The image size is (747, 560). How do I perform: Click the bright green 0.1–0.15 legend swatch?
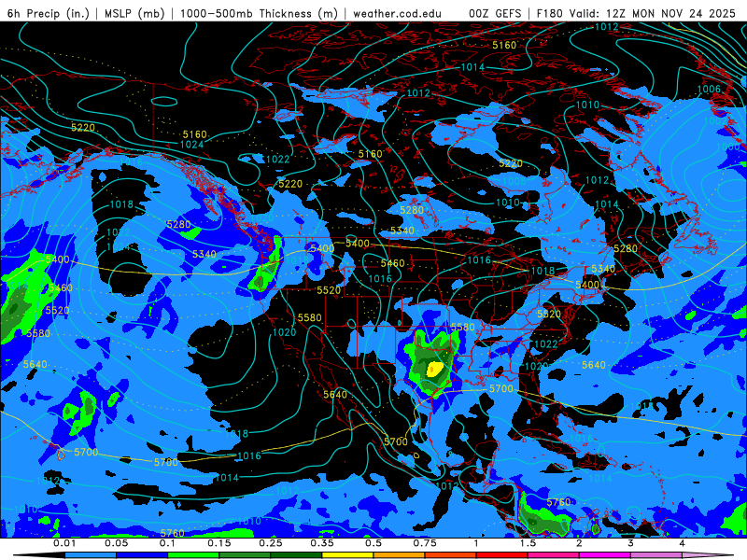click(193, 555)
